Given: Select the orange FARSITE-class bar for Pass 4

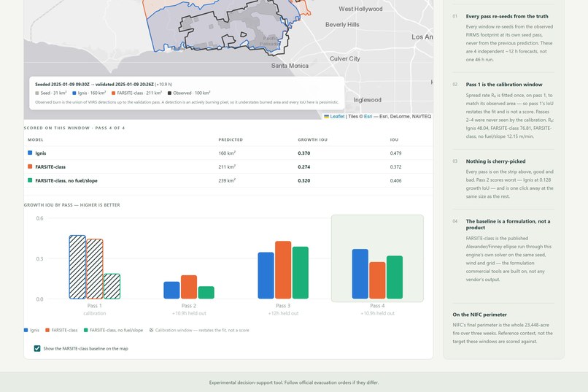Looking at the screenshot, I should tap(377, 280).
